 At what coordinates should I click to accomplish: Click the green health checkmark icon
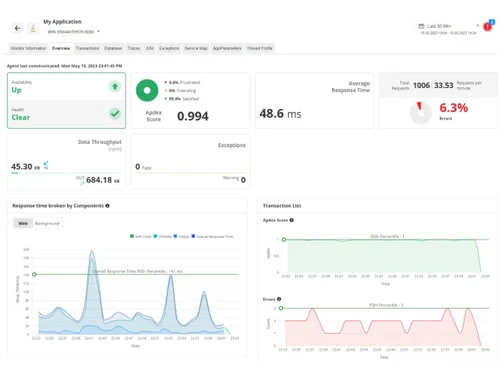(115, 114)
